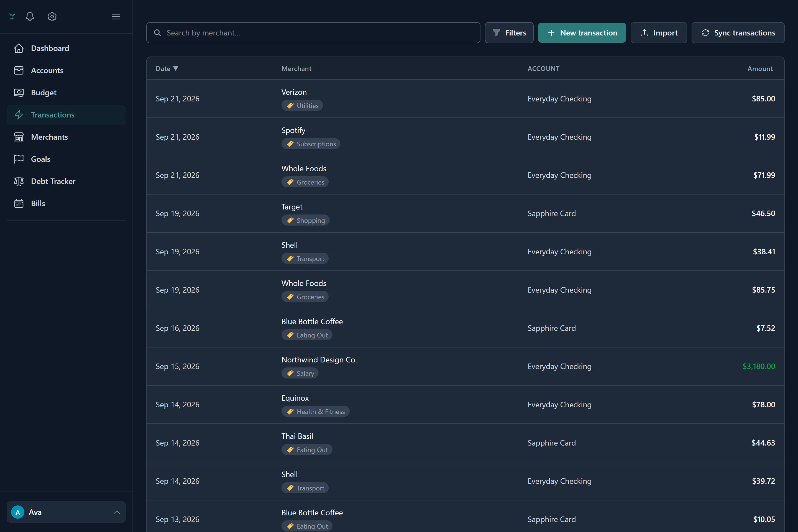Image resolution: width=798 pixels, height=532 pixels.
Task: Click the Shopping tag icon under Target
Action: pyautogui.click(x=290, y=221)
